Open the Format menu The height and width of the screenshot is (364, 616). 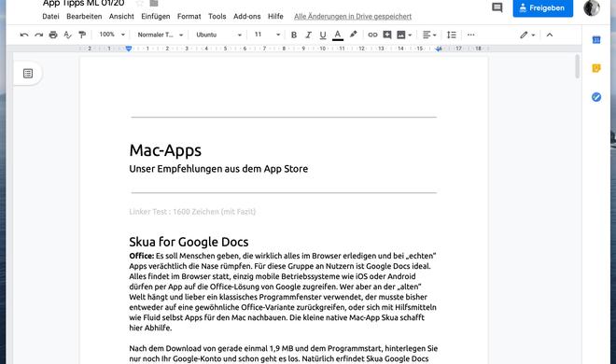pyautogui.click(x=189, y=17)
